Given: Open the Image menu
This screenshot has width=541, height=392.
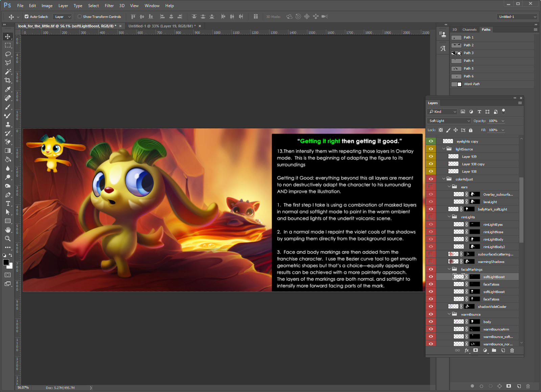Looking at the screenshot, I should [47, 6].
